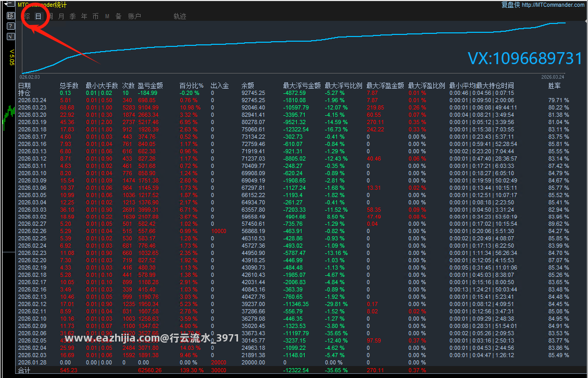This screenshot has height=378, width=588.
Task: Click the 盈亏金额 column header
Action: pyautogui.click(x=150, y=86)
